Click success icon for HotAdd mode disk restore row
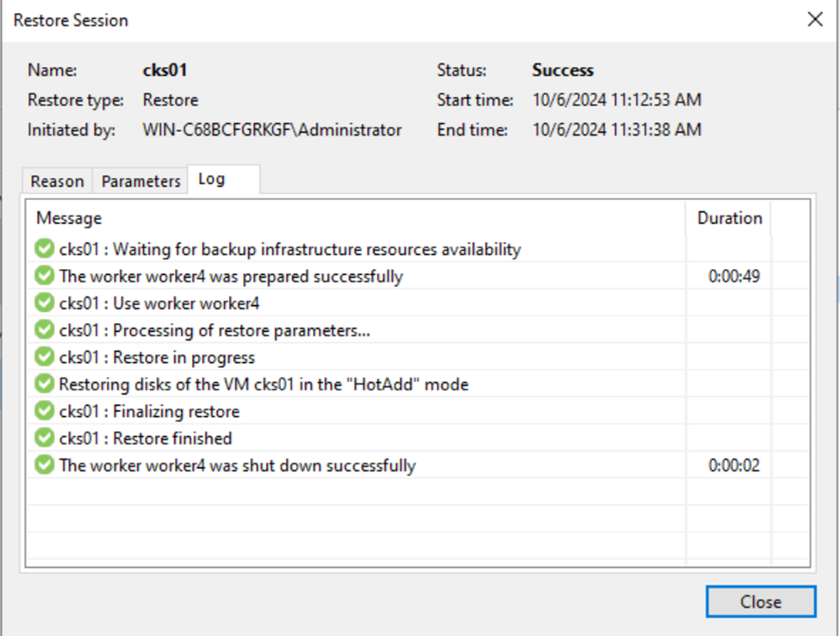 click(x=44, y=384)
